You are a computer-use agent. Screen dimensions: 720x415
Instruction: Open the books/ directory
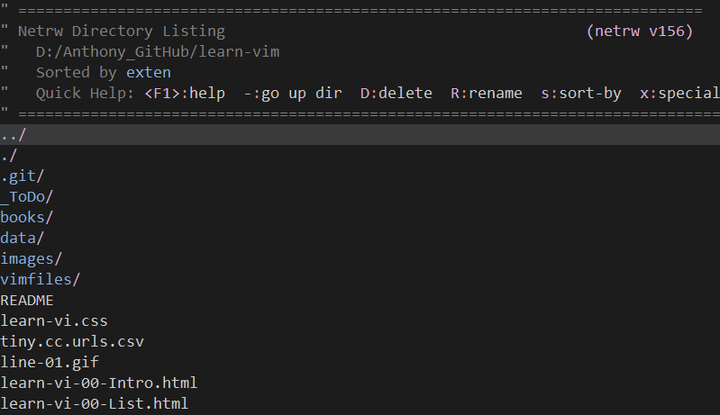[x=27, y=217]
